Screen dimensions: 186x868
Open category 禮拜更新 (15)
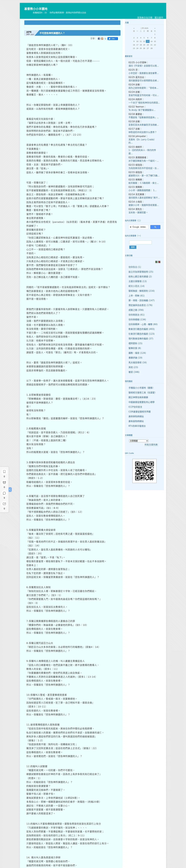click(135, 343)
